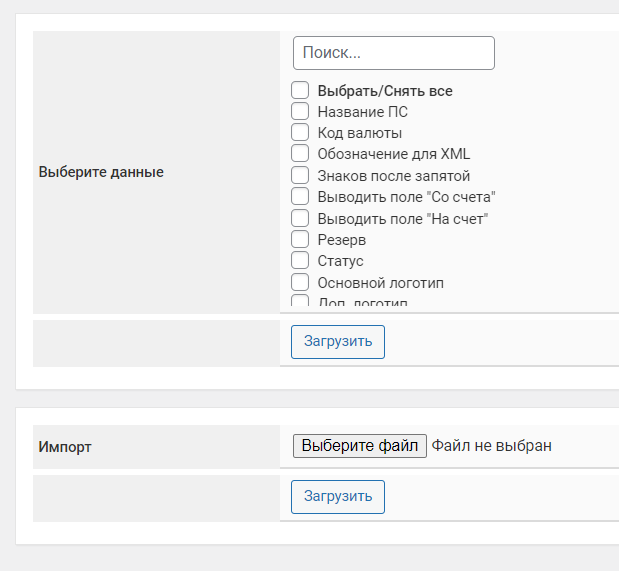The width and height of the screenshot is (619, 571).
Task: Click the "Основной логотип" option label text
Action: [380, 283]
